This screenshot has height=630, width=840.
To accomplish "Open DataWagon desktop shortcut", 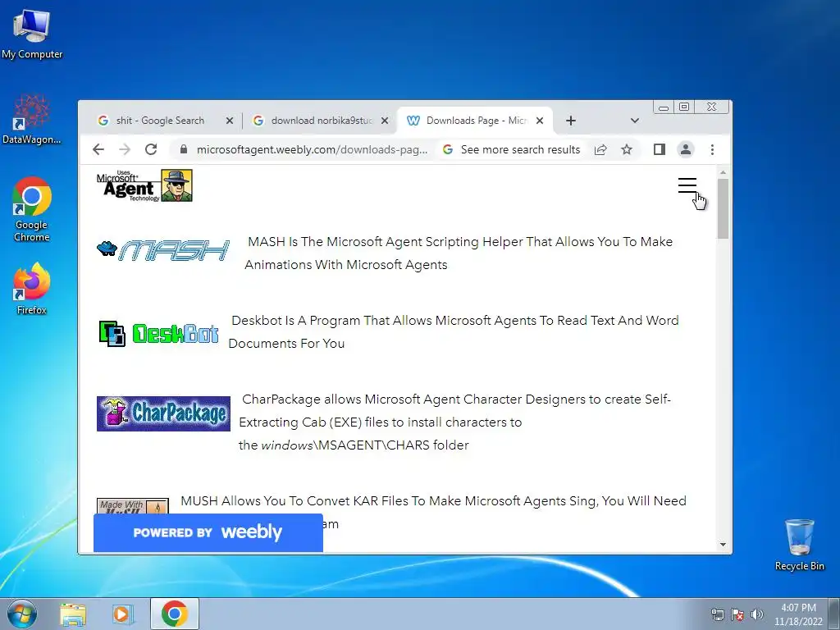I will [x=32, y=119].
